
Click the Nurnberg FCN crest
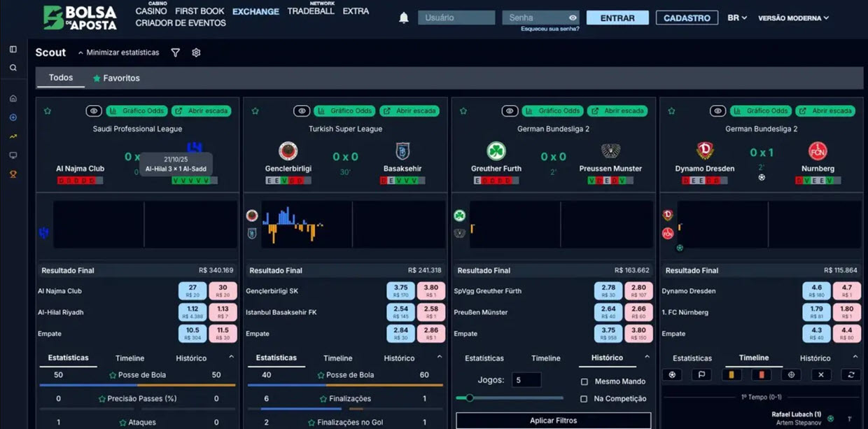coord(818,151)
